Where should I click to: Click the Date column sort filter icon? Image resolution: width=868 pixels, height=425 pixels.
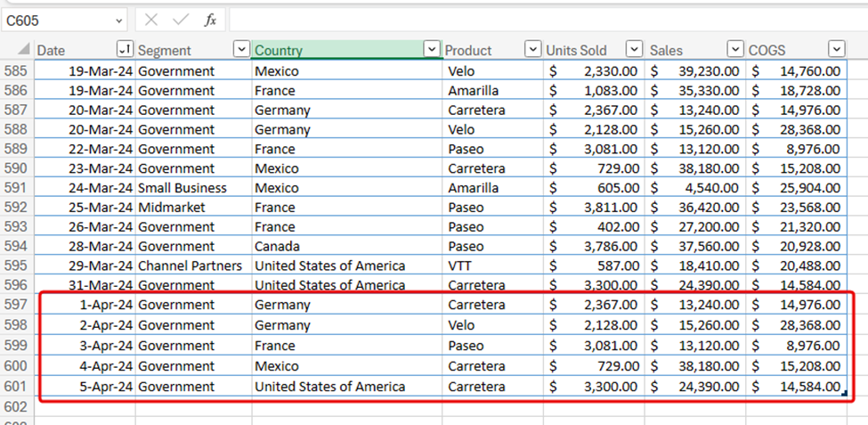coord(125,50)
